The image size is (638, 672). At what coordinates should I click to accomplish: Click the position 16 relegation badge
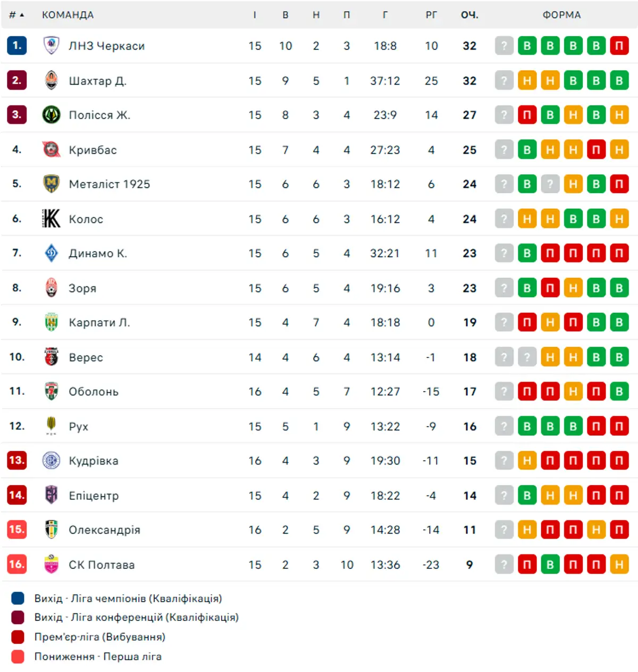16,564
